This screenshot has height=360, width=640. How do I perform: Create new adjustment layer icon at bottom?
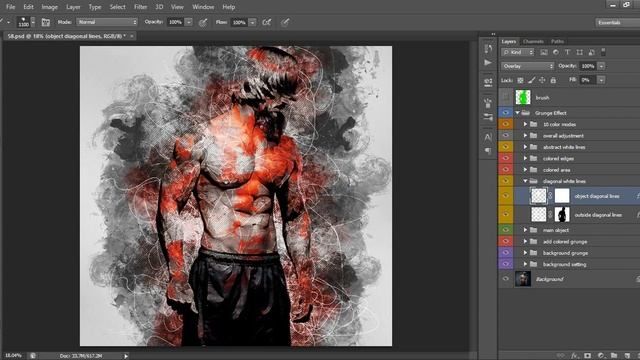coord(601,356)
